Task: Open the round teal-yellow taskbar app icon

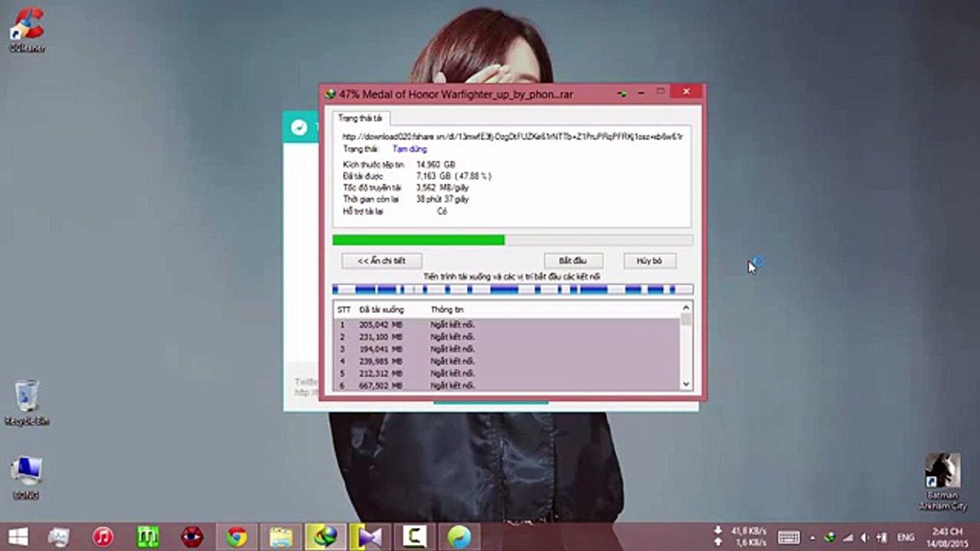Action: pyautogui.click(x=459, y=536)
